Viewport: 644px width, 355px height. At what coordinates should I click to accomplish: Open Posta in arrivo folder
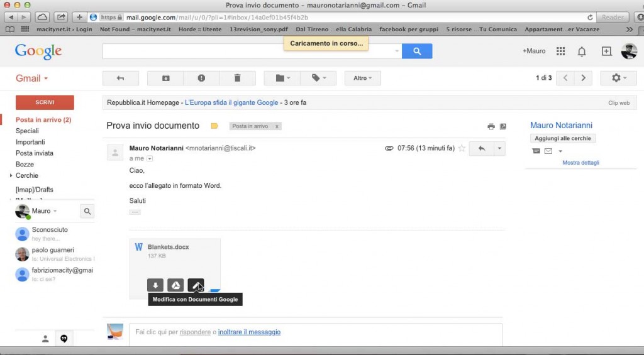tap(43, 120)
